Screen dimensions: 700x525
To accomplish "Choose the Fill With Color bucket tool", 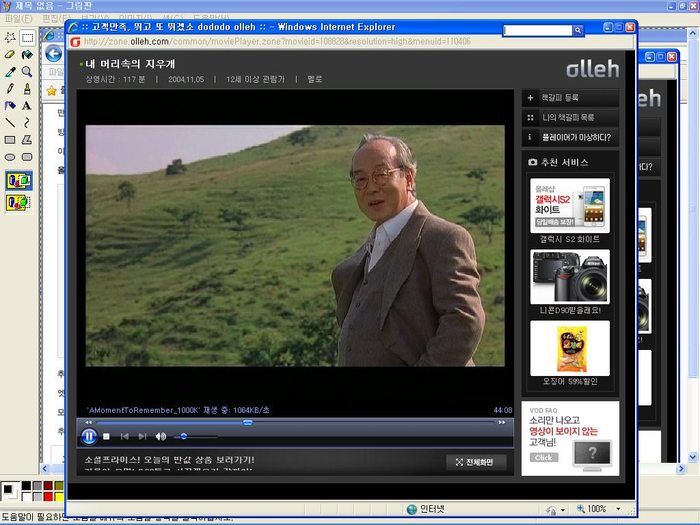I will 27,54.
